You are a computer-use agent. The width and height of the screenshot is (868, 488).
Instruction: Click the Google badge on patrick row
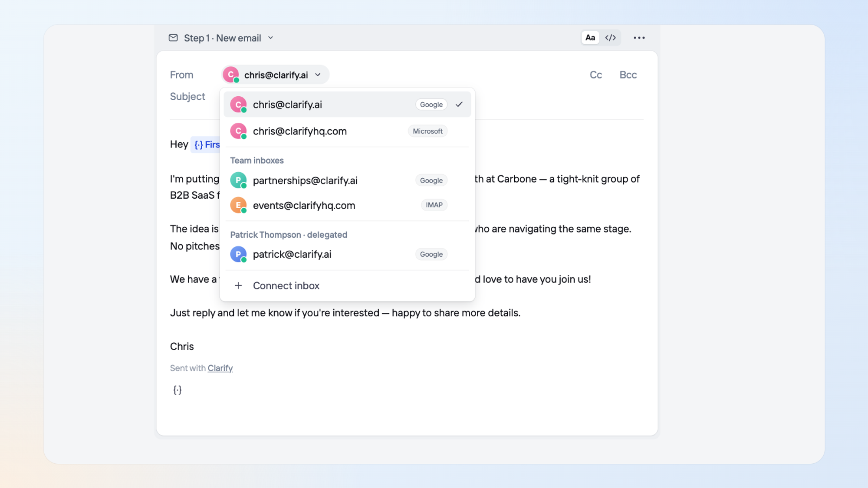pyautogui.click(x=431, y=254)
